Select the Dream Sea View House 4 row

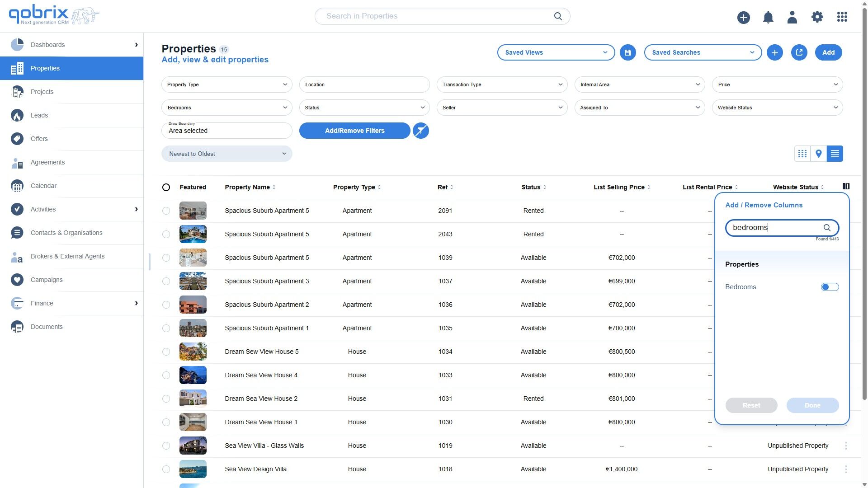tap(166, 375)
